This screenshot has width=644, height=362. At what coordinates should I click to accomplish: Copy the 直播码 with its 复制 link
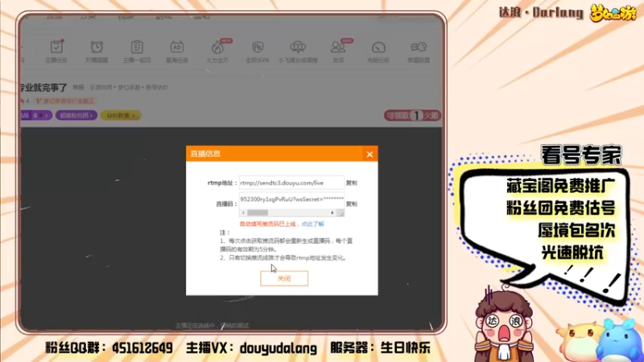pos(351,204)
